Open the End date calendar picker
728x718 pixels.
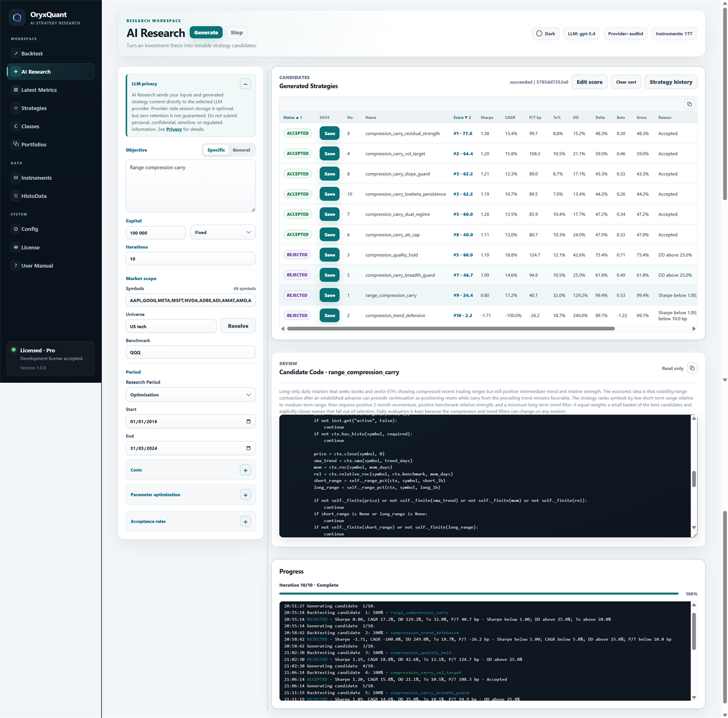click(248, 448)
